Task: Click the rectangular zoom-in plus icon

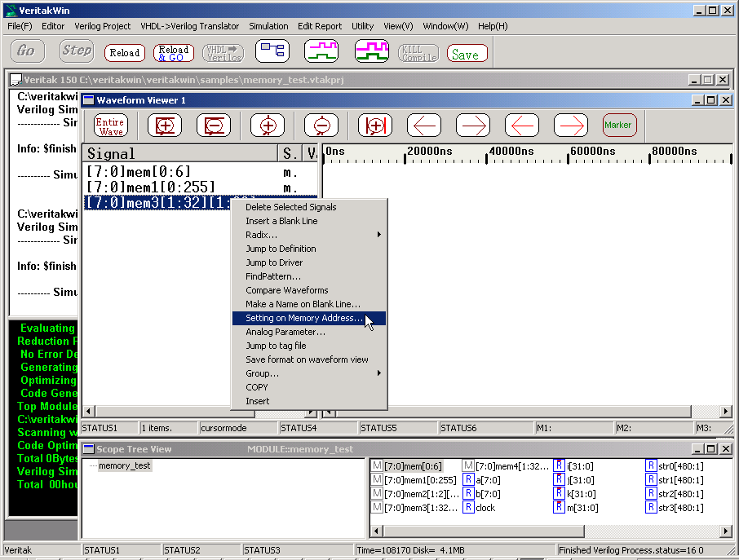Action: [165, 126]
